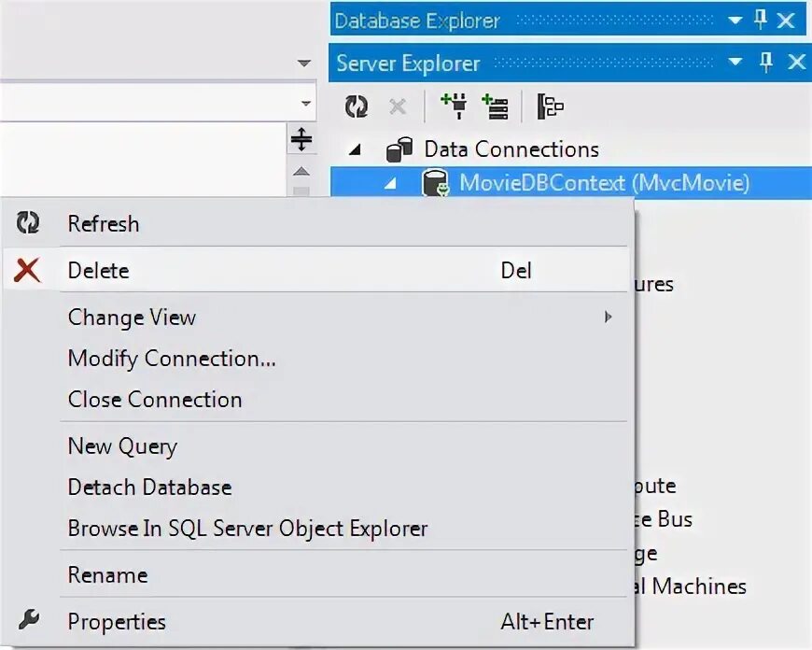Close the Database Explorer panel
This screenshot has width=812, height=650.
[x=786, y=21]
